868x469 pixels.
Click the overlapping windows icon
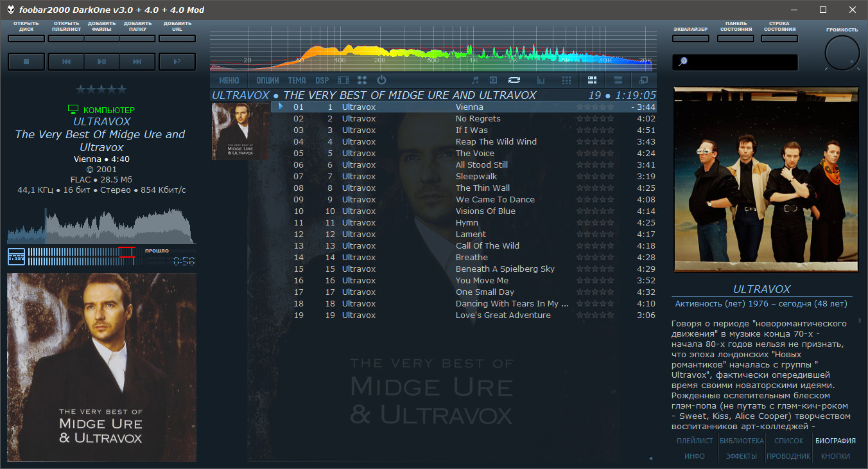(x=643, y=80)
